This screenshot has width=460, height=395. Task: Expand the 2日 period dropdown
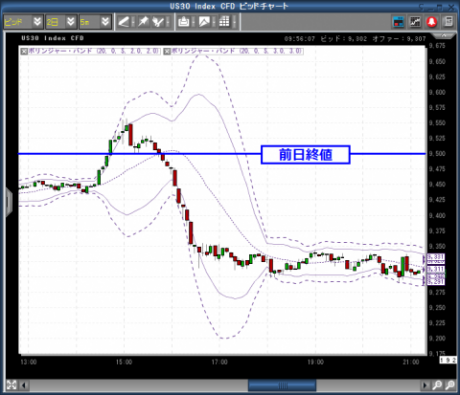tap(71, 22)
